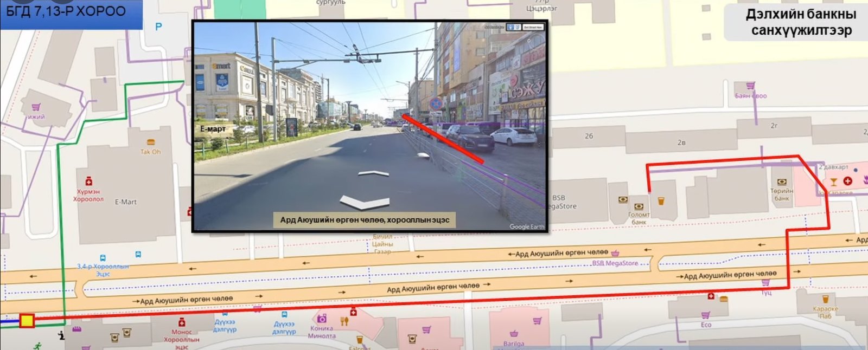Click the Монос Хороолол pharmacy icon
Image resolution: width=868 pixels, height=350 pixels.
[182, 323]
